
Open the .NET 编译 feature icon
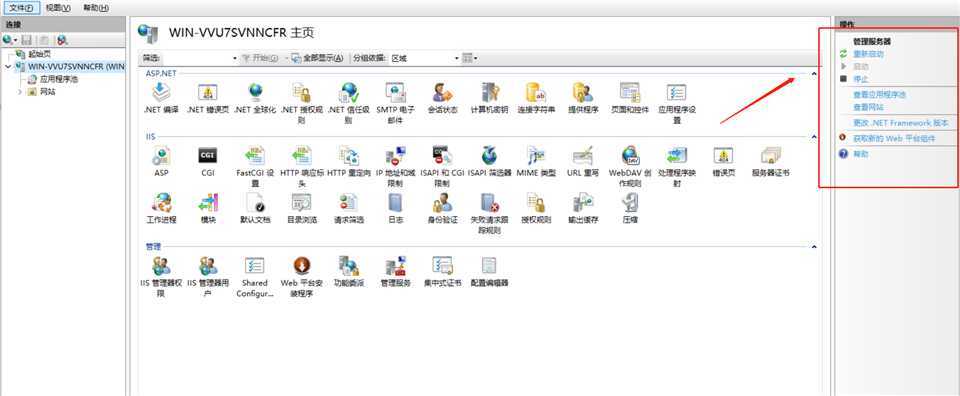(x=161, y=99)
